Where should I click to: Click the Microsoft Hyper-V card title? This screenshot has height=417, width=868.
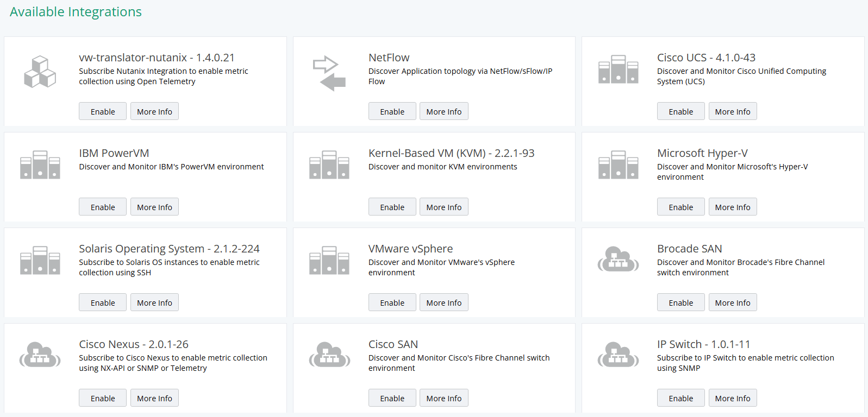(702, 153)
